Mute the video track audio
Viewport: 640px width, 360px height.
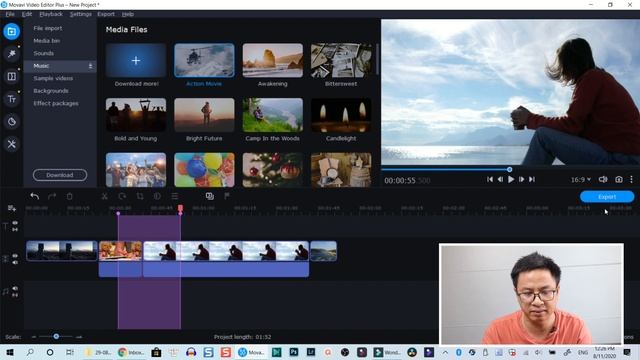[15, 262]
